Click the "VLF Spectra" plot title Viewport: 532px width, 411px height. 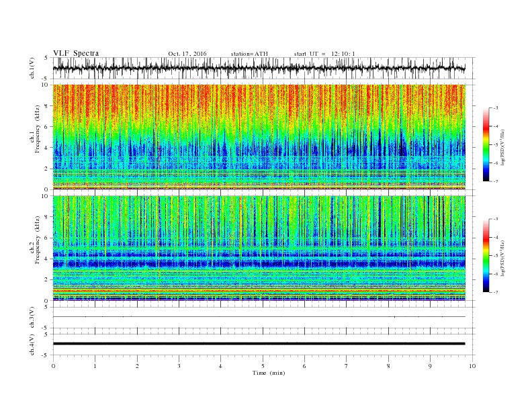click(76, 53)
